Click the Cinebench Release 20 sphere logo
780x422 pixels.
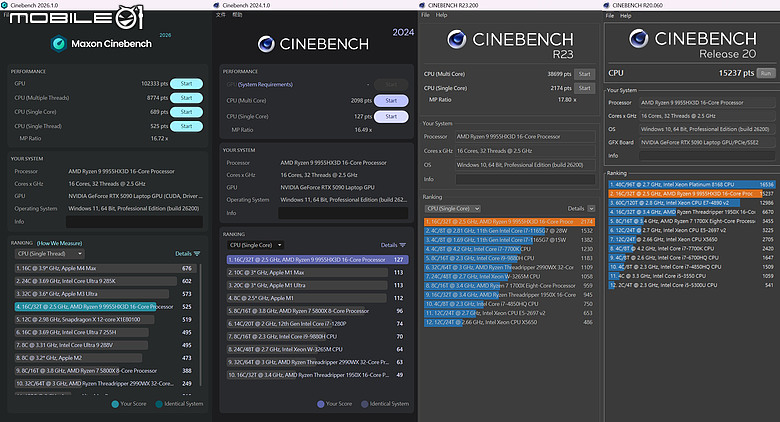coord(639,38)
